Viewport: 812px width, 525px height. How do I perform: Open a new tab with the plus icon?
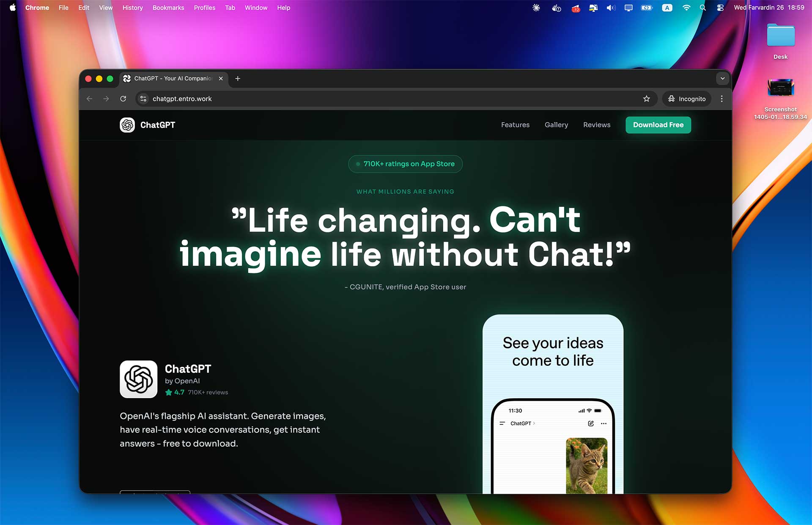(238, 78)
